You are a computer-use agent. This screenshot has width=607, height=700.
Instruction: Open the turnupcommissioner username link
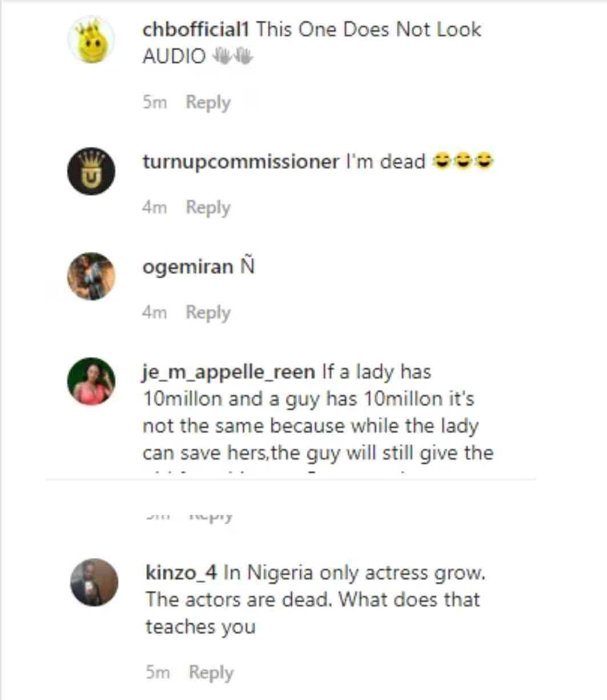[x=240, y=162]
